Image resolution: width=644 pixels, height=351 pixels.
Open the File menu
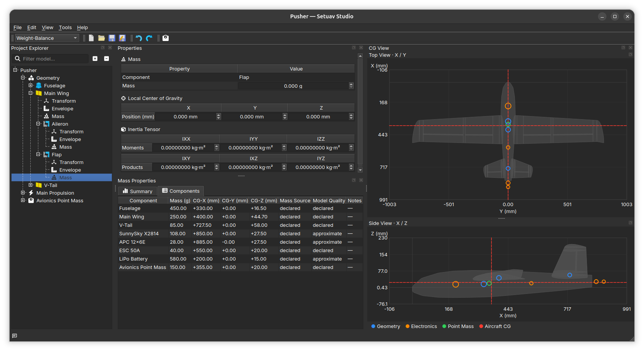pos(17,27)
